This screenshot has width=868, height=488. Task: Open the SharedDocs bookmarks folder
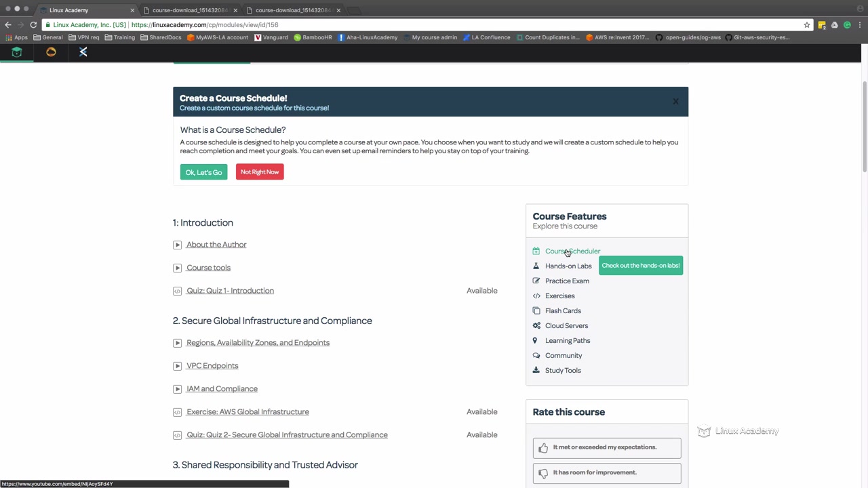[161, 37]
